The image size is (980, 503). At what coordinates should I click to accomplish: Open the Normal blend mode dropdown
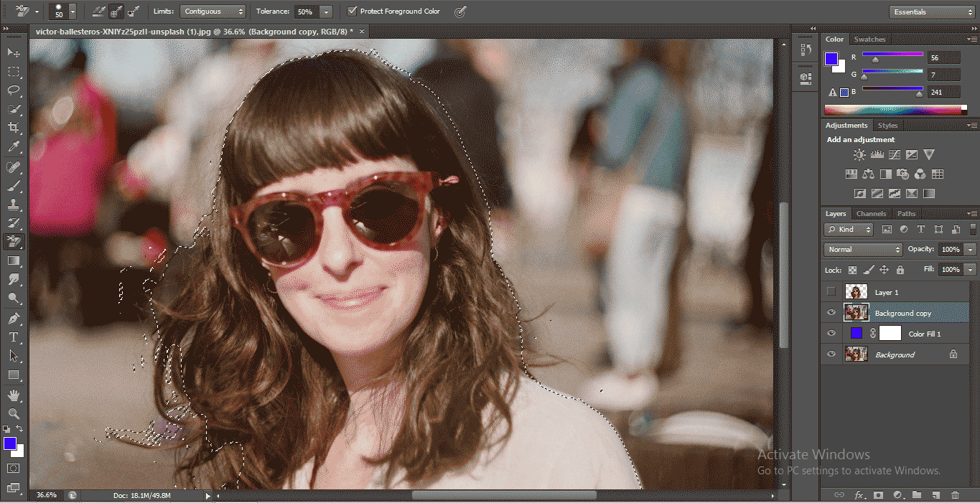(863, 250)
